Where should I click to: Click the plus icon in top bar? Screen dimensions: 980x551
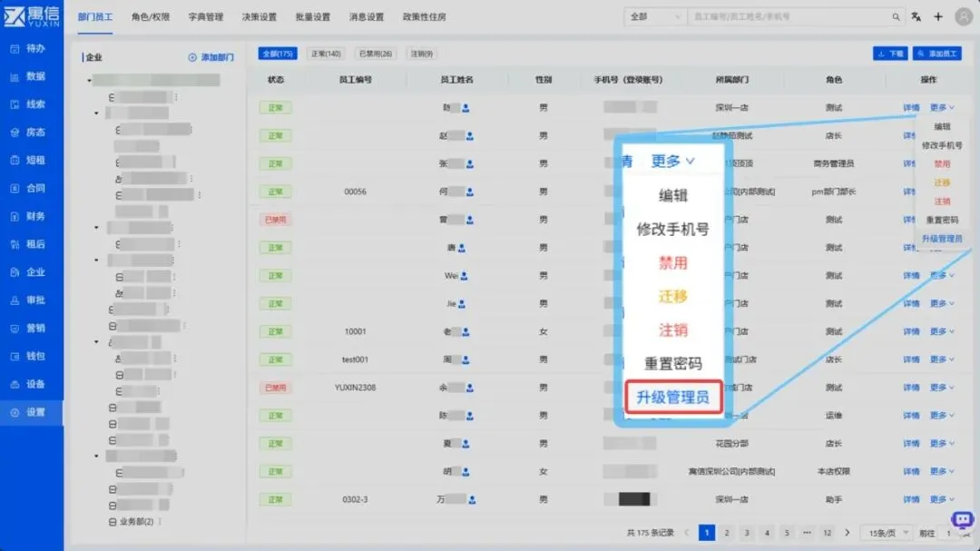[x=938, y=17]
